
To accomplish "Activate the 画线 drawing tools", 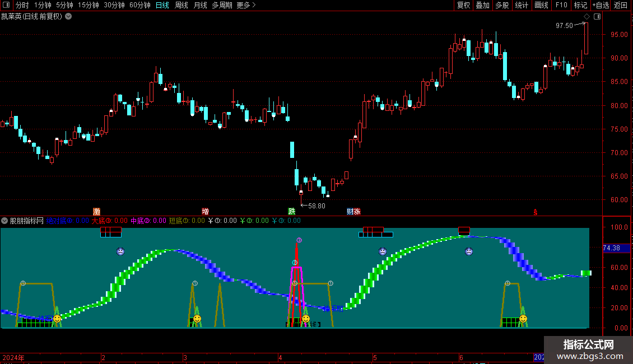I will [541, 5].
